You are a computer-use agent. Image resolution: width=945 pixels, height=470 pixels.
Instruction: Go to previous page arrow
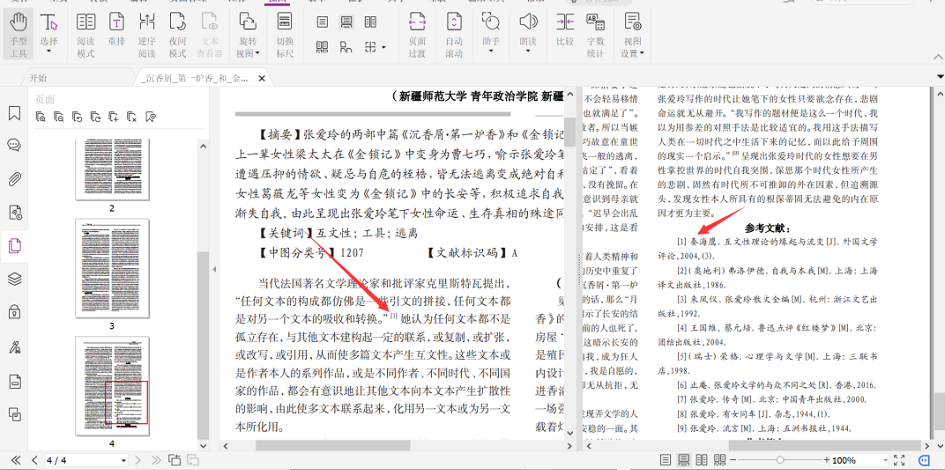tap(34, 460)
